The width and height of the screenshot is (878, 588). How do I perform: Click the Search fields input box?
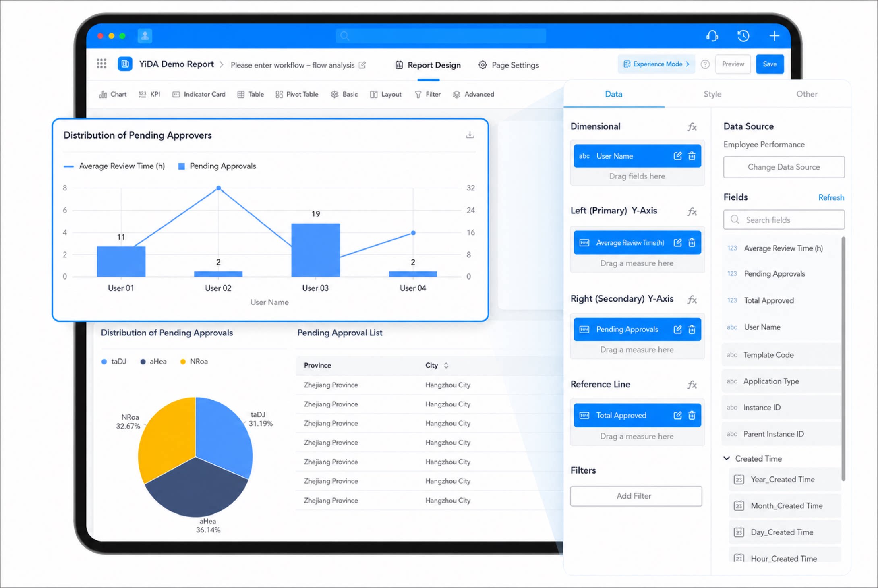point(784,220)
